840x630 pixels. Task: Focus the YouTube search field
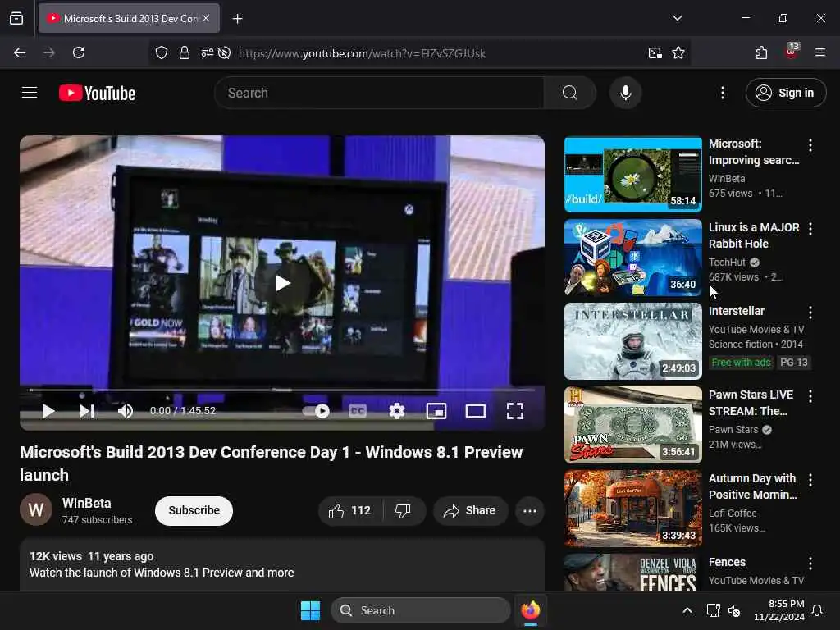379,93
